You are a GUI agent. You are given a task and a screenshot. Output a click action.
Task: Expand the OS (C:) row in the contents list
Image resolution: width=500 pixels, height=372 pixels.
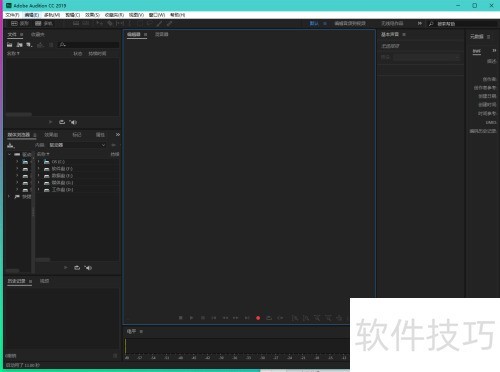coord(39,162)
